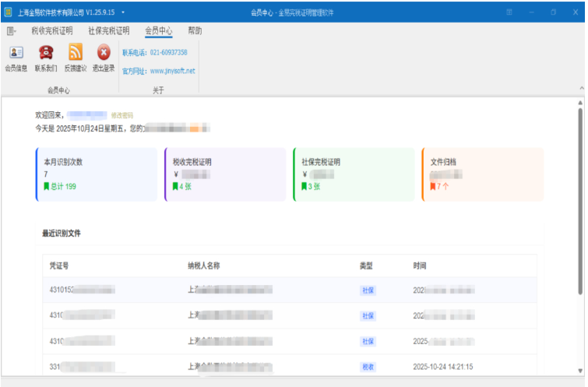Click the 社保完税证明 summary card
Image resolution: width=588 pixels, height=387 pixels.
(x=354, y=174)
